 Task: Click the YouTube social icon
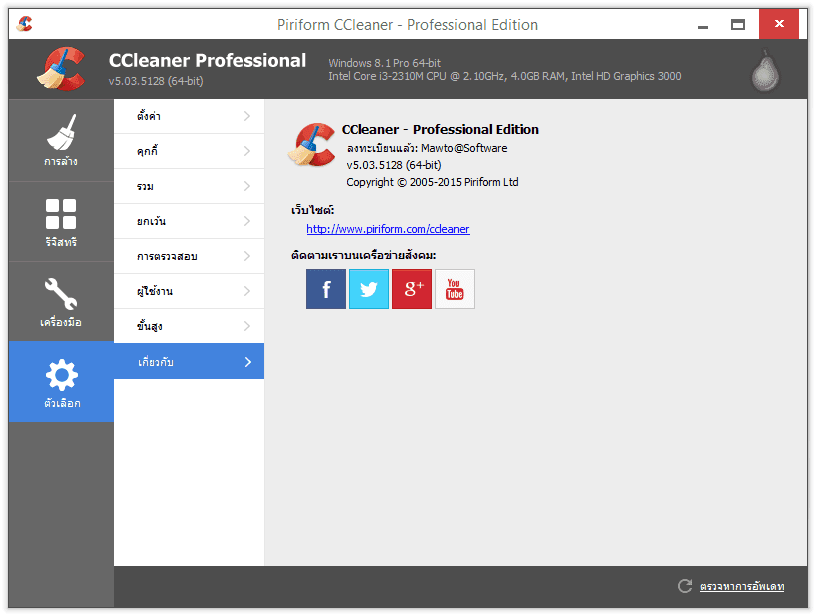pos(455,289)
